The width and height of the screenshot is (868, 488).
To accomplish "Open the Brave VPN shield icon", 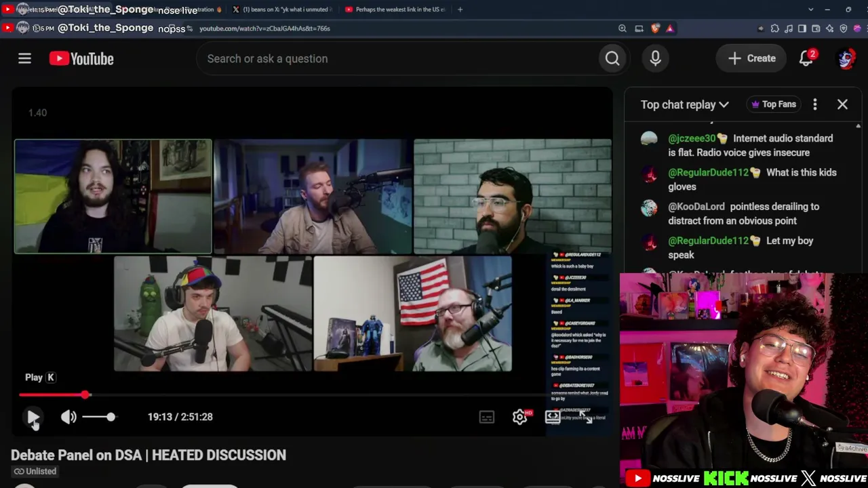I will tap(844, 28).
